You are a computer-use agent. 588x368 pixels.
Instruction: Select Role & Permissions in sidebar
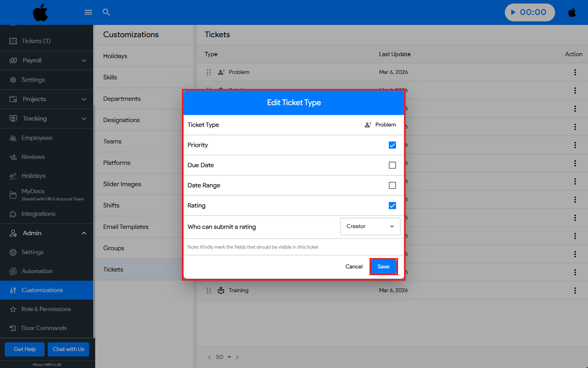46,309
